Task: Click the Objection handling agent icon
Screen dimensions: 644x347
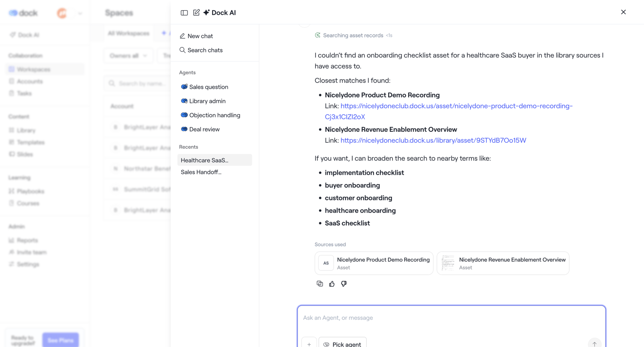Action: point(184,115)
